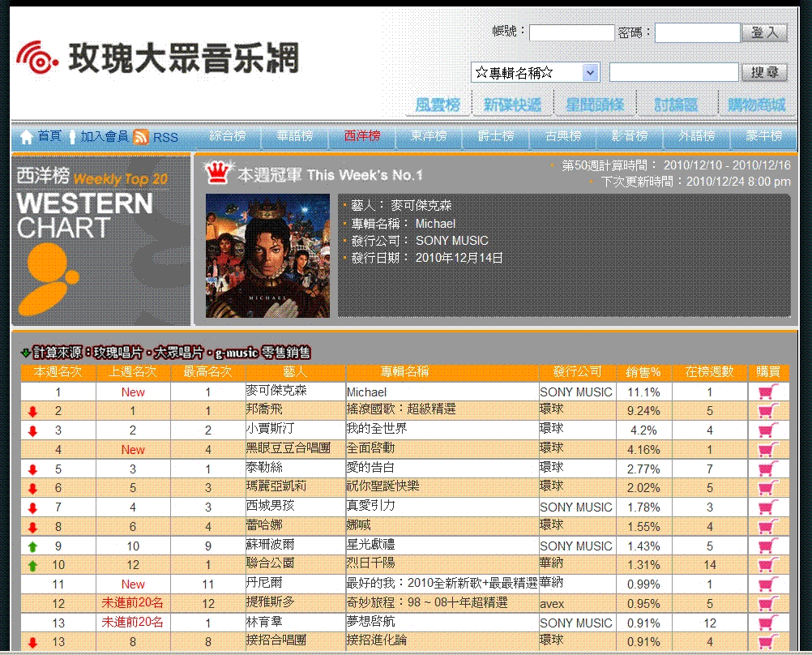Click the cart icon for 全面啟動

(x=768, y=449)
